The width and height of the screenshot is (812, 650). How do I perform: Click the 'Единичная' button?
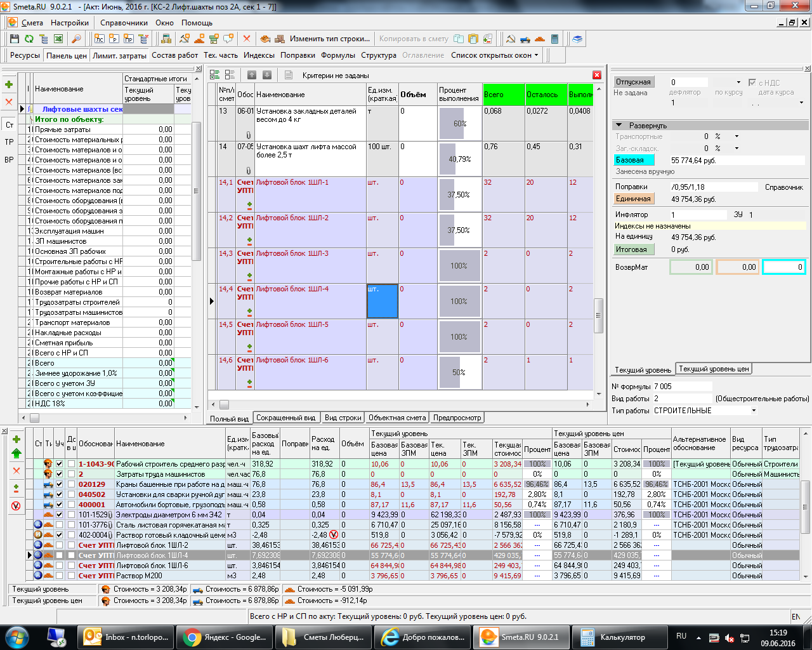634,199
